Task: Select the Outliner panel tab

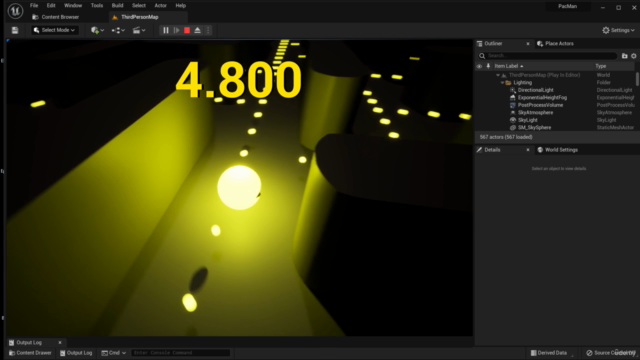Action: [493, 44]
